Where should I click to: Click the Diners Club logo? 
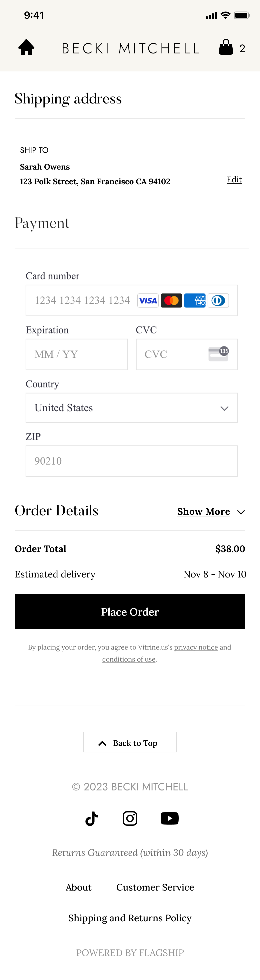pyautogui.click(x=218, y=300)
